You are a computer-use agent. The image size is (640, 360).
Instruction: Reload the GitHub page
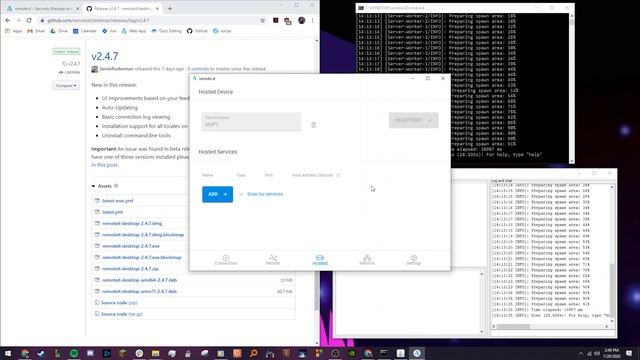click(x=29, y=20)
